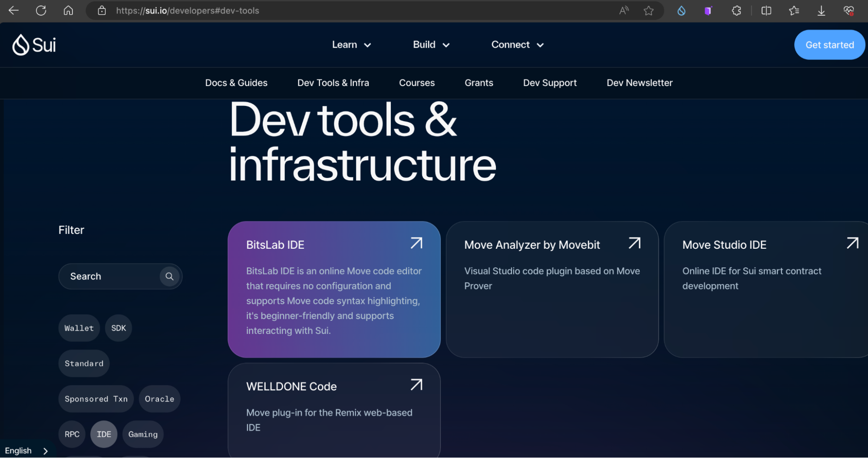Screen dimensions: 868x458
Task: Click 'Dev tools & infrastructure' heading
Action: (362, 142)
